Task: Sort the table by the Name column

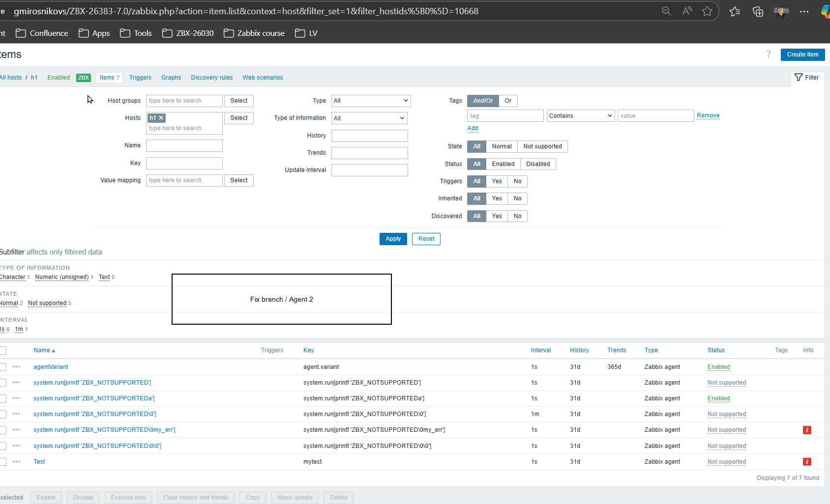Action: [42, 350]
